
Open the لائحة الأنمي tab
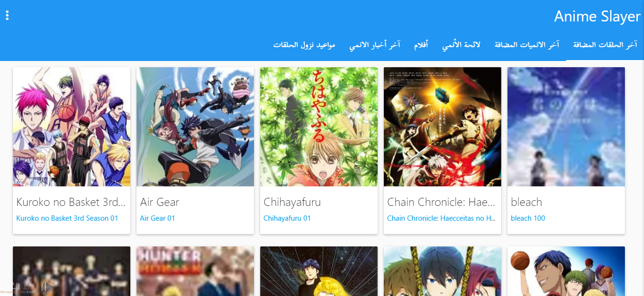pos(461,45)
